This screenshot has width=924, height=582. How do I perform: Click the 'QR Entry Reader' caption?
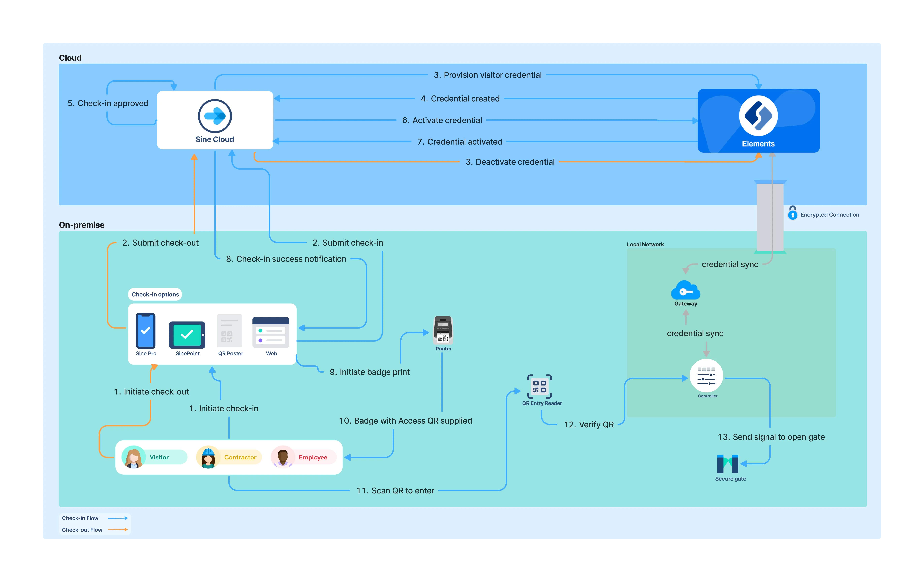coord(542,403)
